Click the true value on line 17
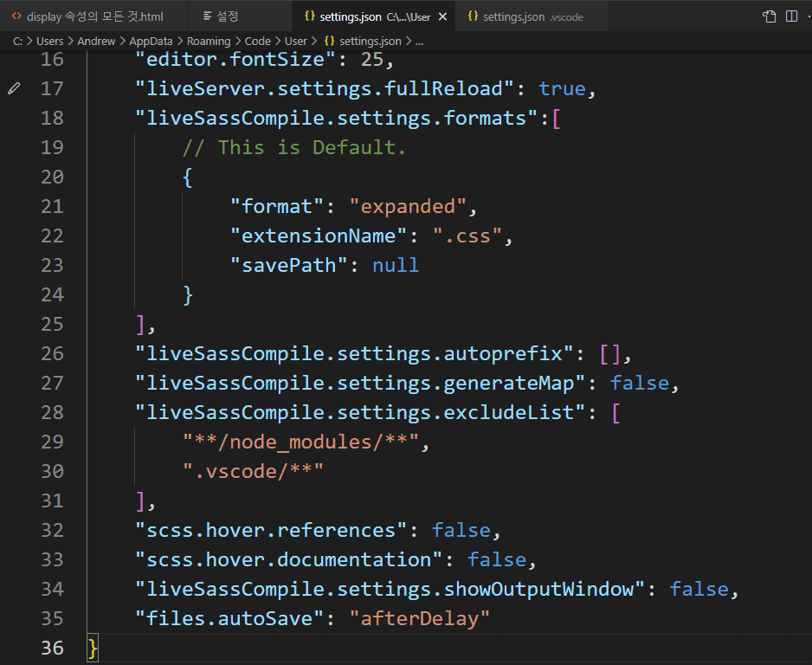The width and height of the screenshot is (812, 665). pos(562,88)
